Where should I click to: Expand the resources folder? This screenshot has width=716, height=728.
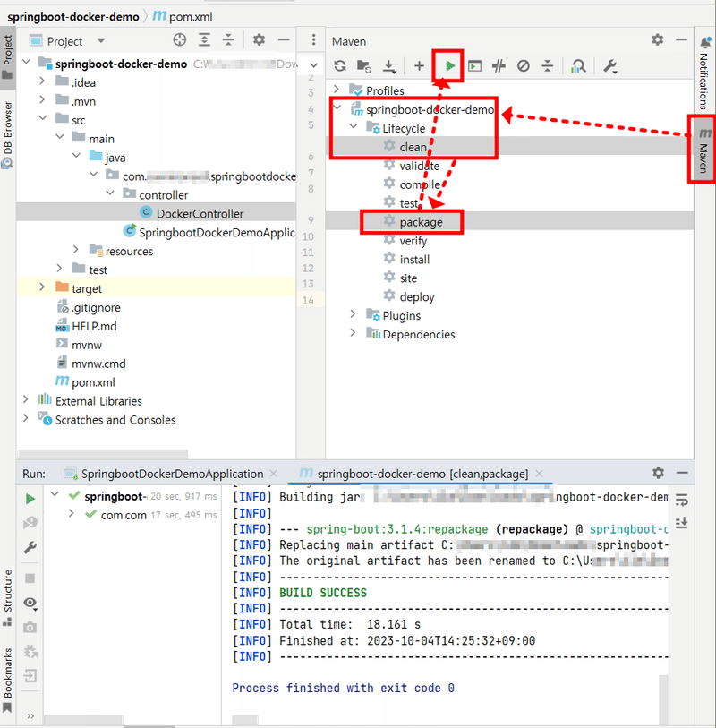pos(76,249)
